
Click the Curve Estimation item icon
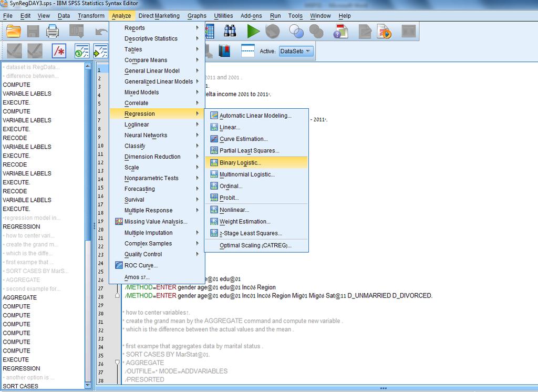[x=214, y=139]
